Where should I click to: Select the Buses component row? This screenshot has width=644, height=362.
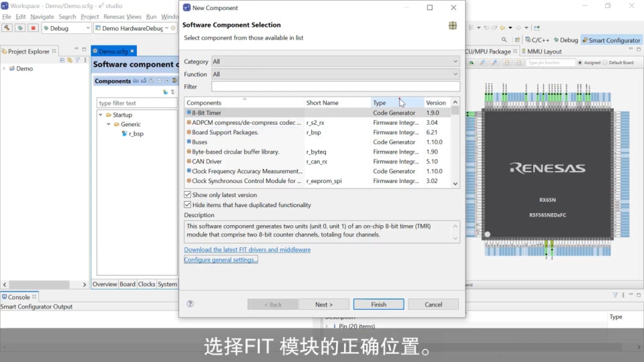[317, 142]
